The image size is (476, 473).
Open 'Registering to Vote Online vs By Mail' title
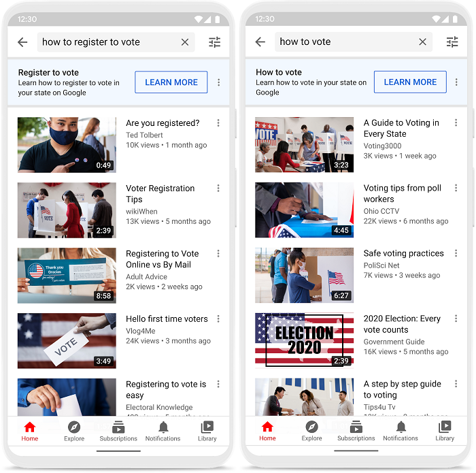[163, 259]
